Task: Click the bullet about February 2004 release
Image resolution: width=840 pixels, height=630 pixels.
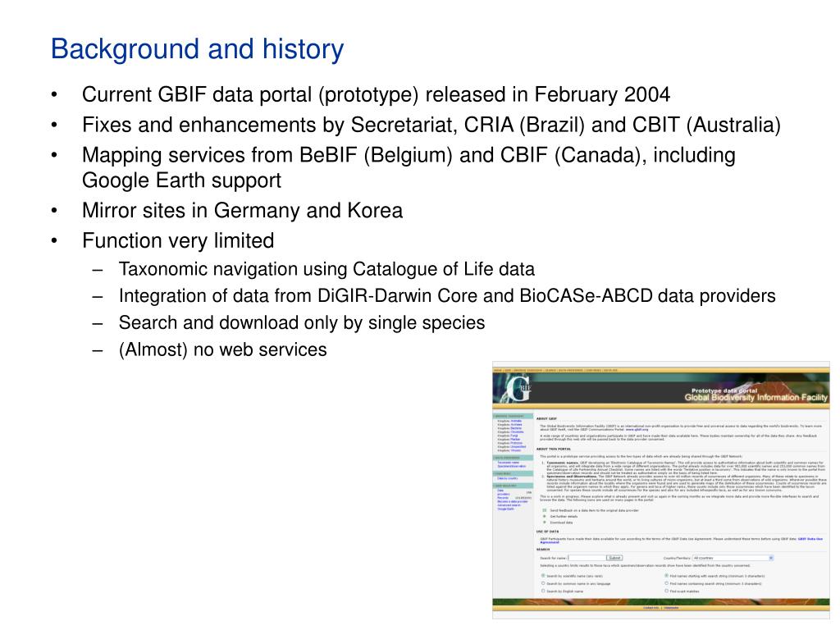Action: (376, 95)
